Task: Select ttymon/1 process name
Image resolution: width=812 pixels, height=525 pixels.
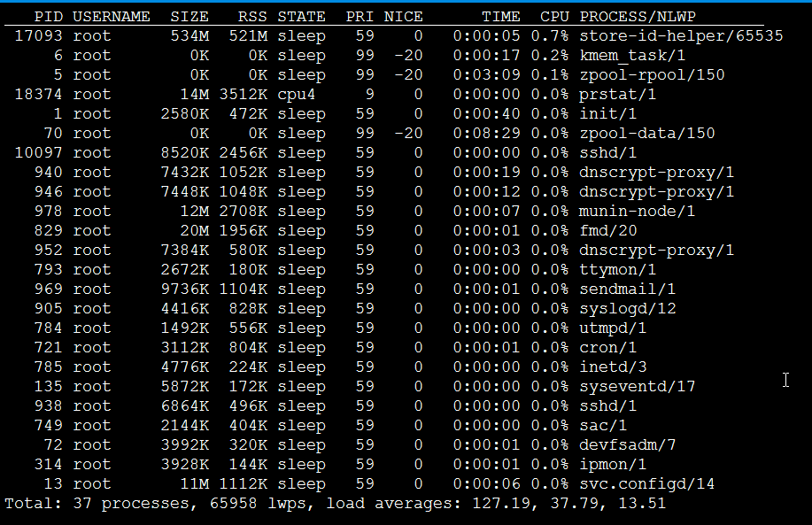Action: click(x=618, y=270)
